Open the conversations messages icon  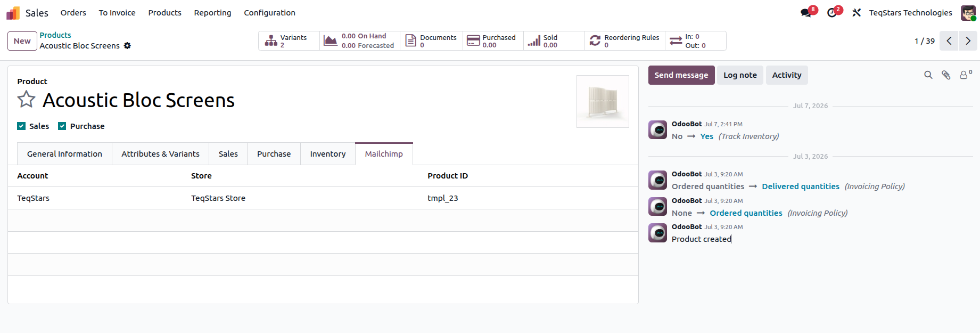(x=806, y=13)
